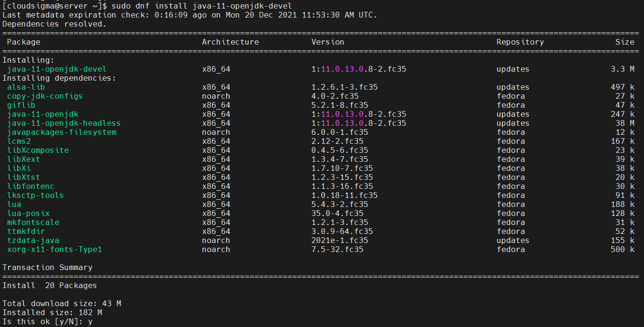Click the noarch architecture of copy-jdk-configs
Image resolution: width=644 pixels, height=327 pixels.
click(x=216, y=96)
